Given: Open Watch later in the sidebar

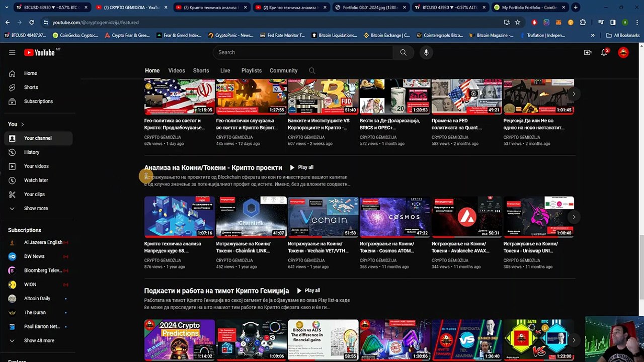Looking at the screenshot, I should point(38,180).
